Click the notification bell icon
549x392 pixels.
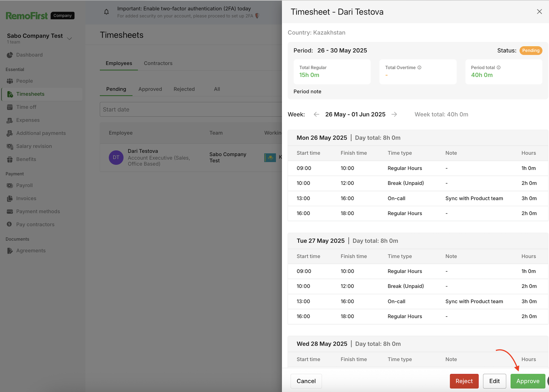(x=106, y=12)
